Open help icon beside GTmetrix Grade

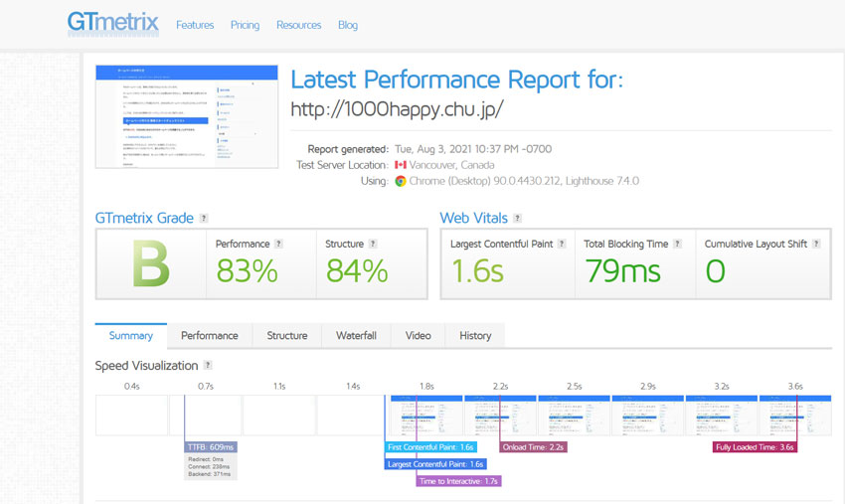click(204, 219)
